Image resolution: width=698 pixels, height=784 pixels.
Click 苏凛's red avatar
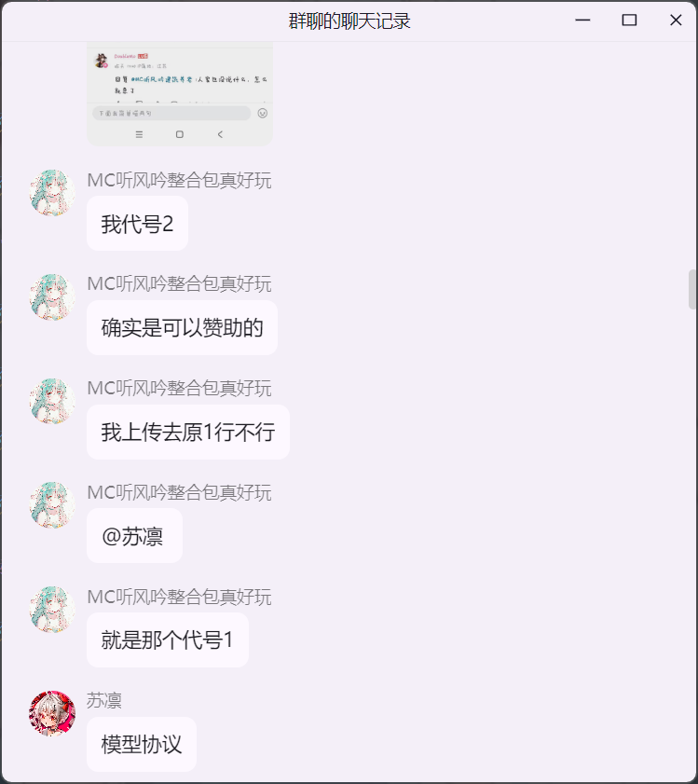click(x=52, y=714)
